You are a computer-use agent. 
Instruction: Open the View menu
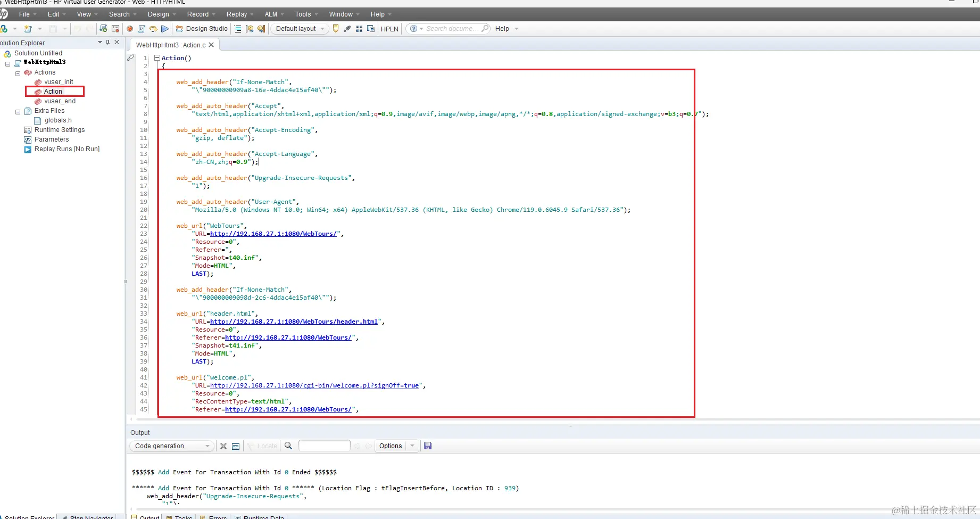click(x=84, y=14)
